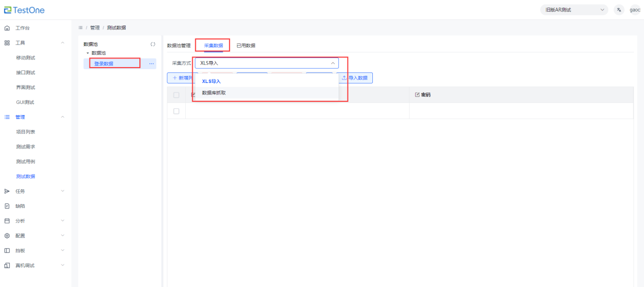644x287 pixels.
Task: Click the language translation icon
Action: 619,10
